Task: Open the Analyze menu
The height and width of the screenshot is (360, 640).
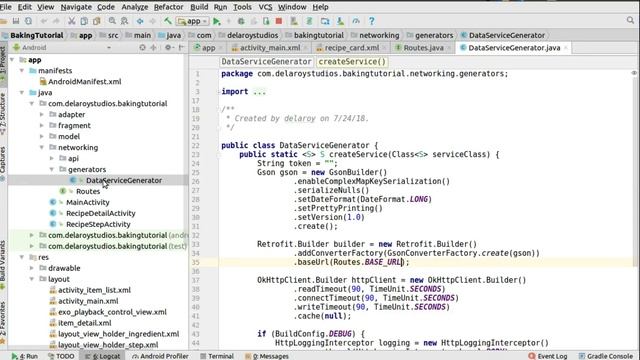Action: coord(135,7)
